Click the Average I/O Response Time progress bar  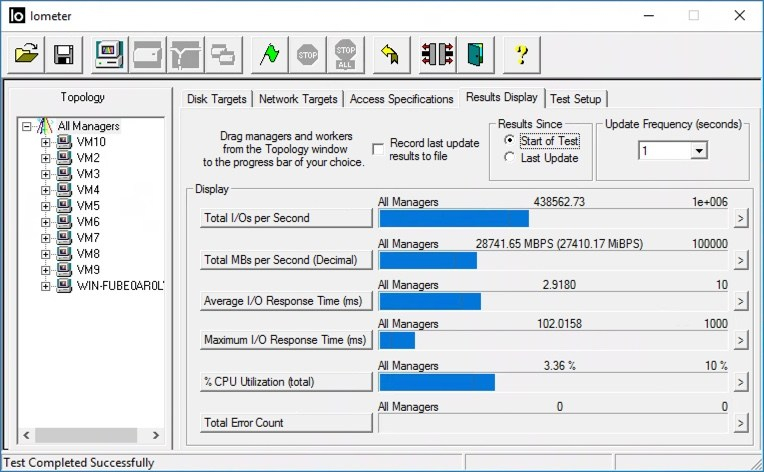553,302
